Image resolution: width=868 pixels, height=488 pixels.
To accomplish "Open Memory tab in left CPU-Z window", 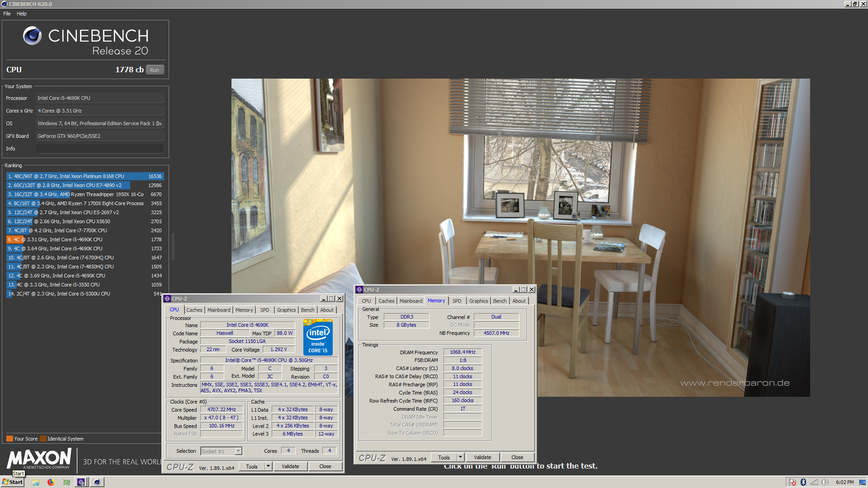I will [x=244, y=310].
